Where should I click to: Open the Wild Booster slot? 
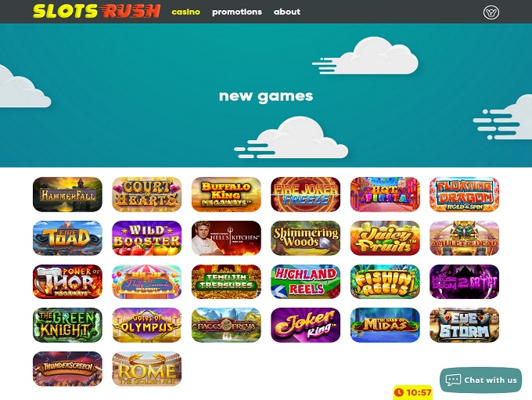pos(147,238)
